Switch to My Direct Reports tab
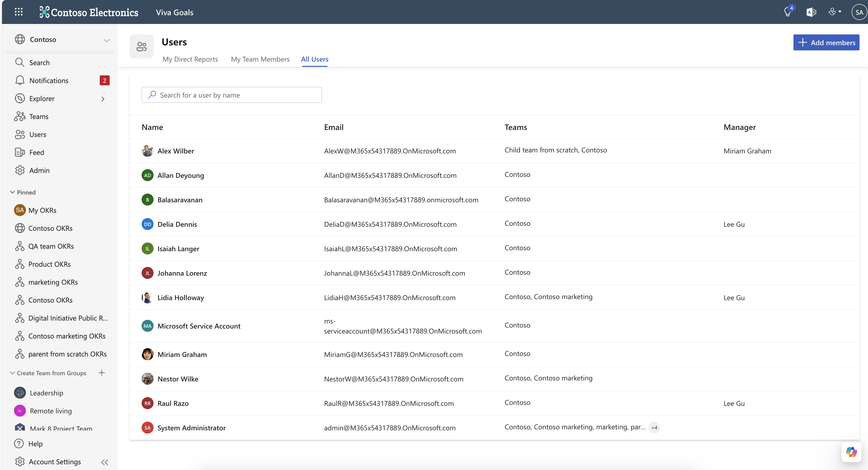 coord(190,59)
